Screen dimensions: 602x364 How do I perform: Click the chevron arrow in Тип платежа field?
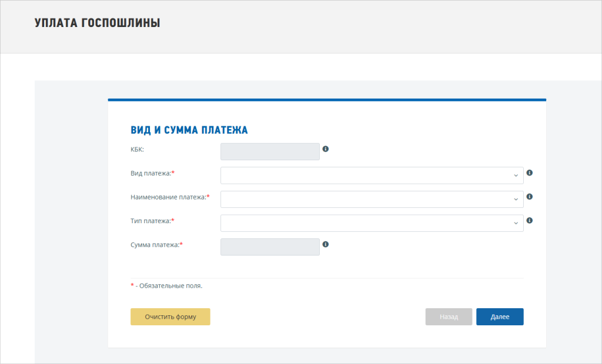tap(516, 224)
